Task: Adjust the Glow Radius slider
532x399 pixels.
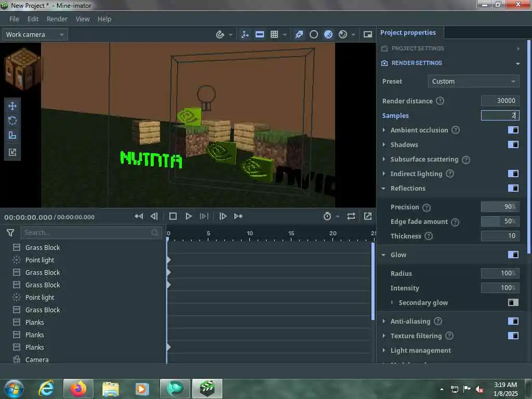Action: coord(500,273)
